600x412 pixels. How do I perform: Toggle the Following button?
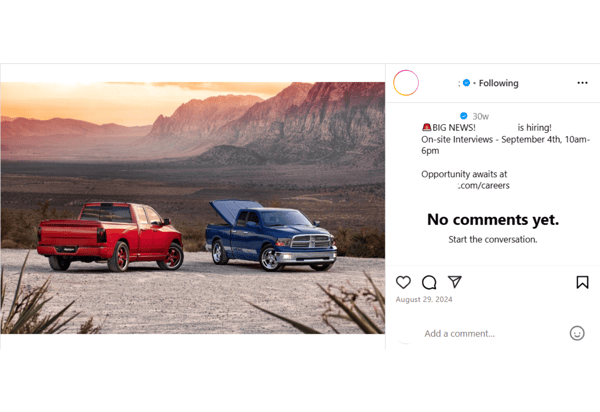(499, 83)
